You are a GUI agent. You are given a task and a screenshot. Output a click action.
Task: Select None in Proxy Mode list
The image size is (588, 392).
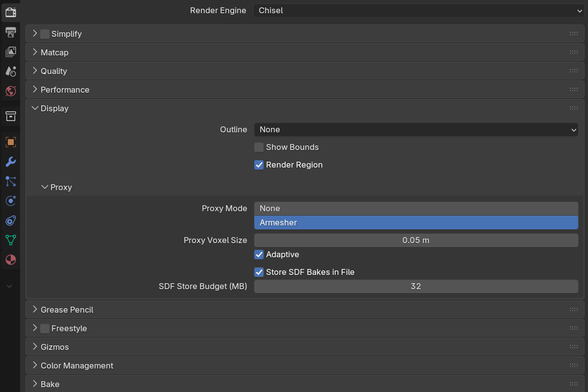pyautogui.click(x=416, y=209)
